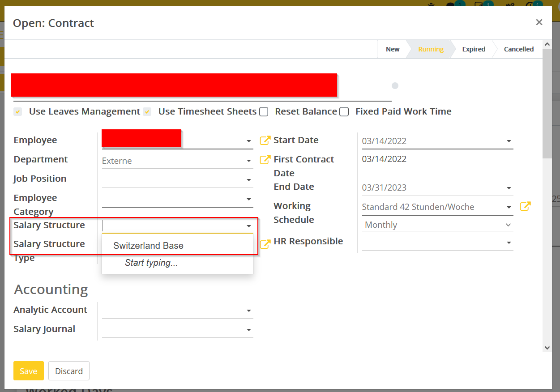
Task: Open the Job Position dropdown
Action: click(177, 179)
